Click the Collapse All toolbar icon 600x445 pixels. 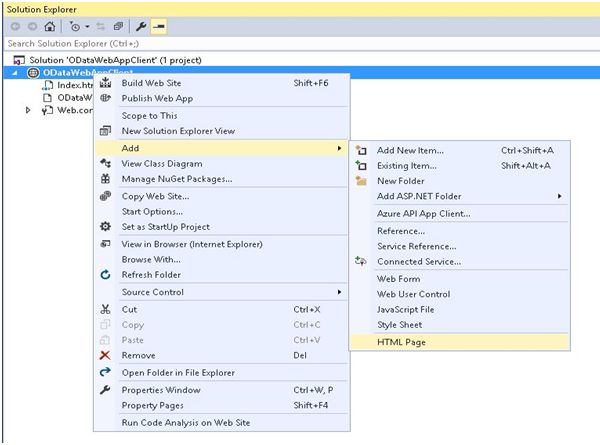click(118, 26)
